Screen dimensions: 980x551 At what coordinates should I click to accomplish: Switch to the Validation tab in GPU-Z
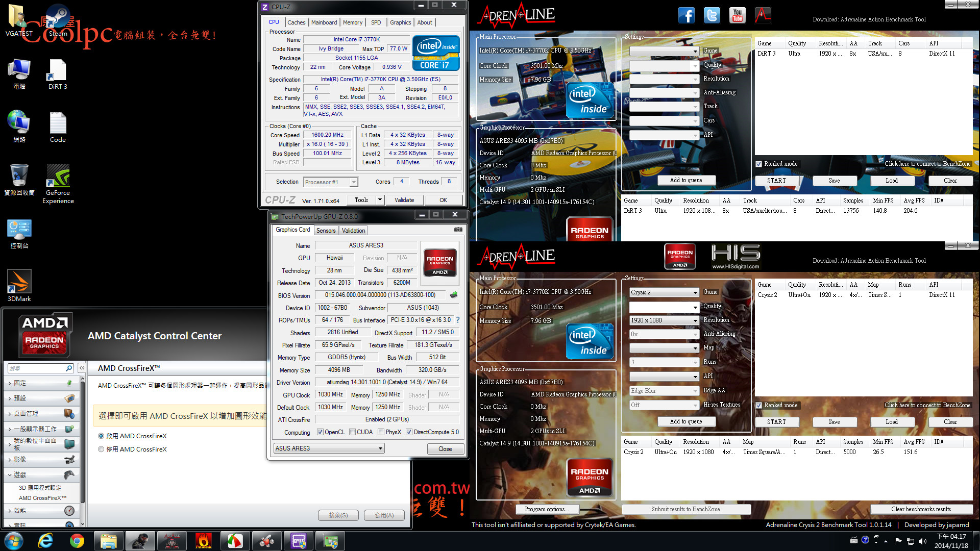tap(353, 231)
